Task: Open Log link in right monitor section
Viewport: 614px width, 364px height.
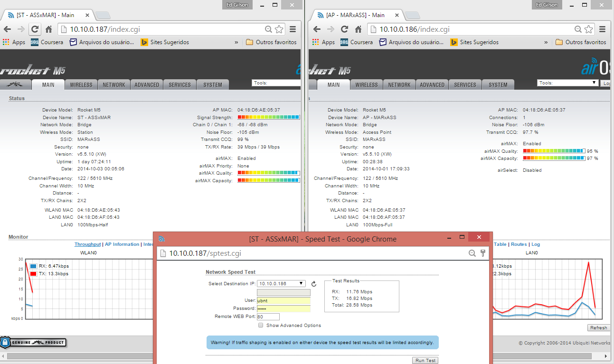Action: coord(536,244)
